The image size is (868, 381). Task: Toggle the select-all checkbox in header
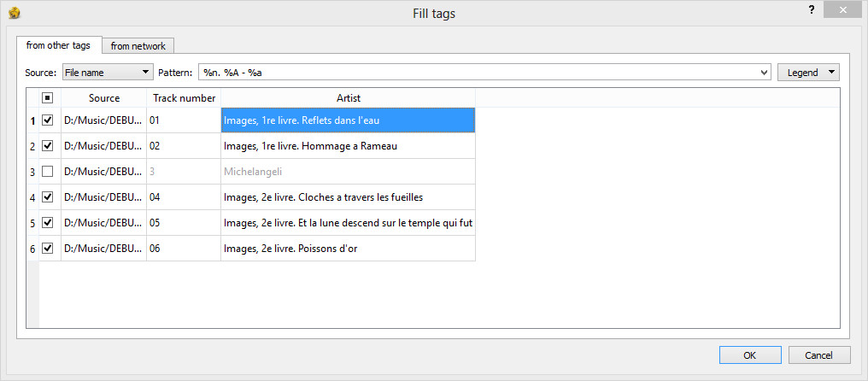[x=48, y=98]
